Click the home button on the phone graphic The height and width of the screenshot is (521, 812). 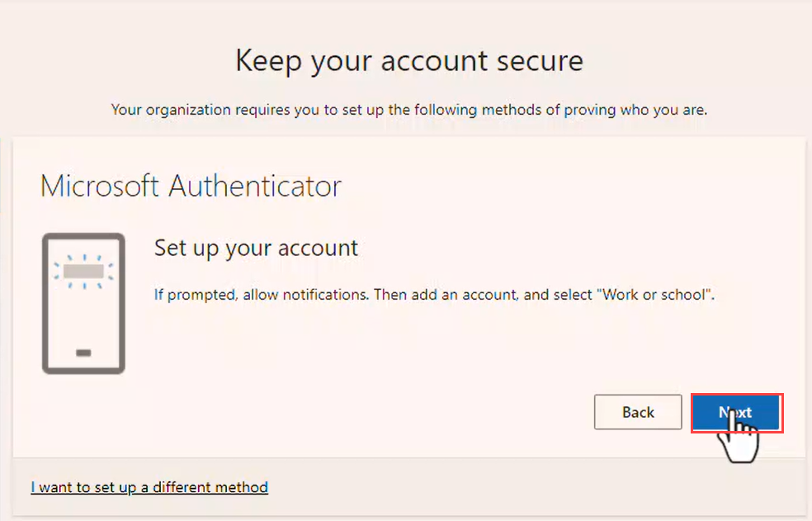83,353
